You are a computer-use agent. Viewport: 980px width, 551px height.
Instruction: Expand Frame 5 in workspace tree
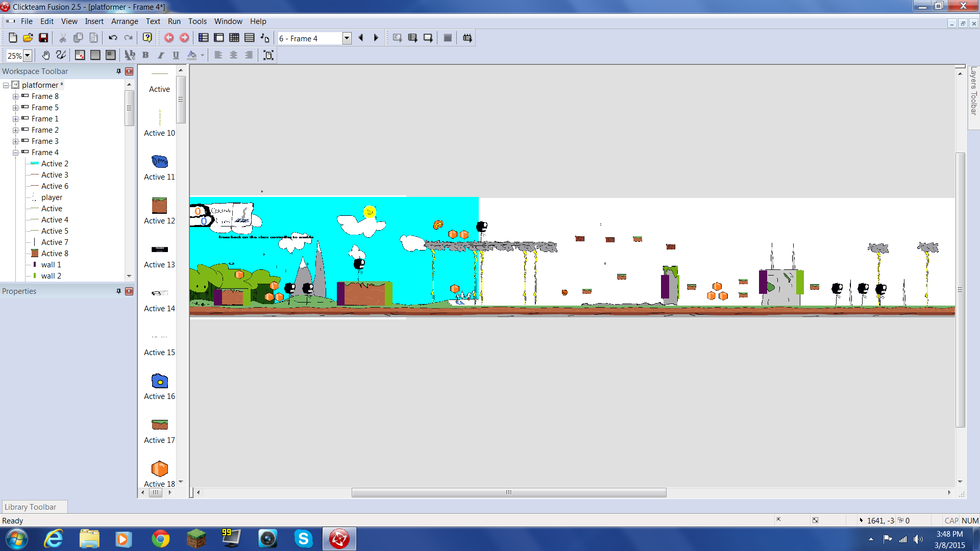(16, 108)
